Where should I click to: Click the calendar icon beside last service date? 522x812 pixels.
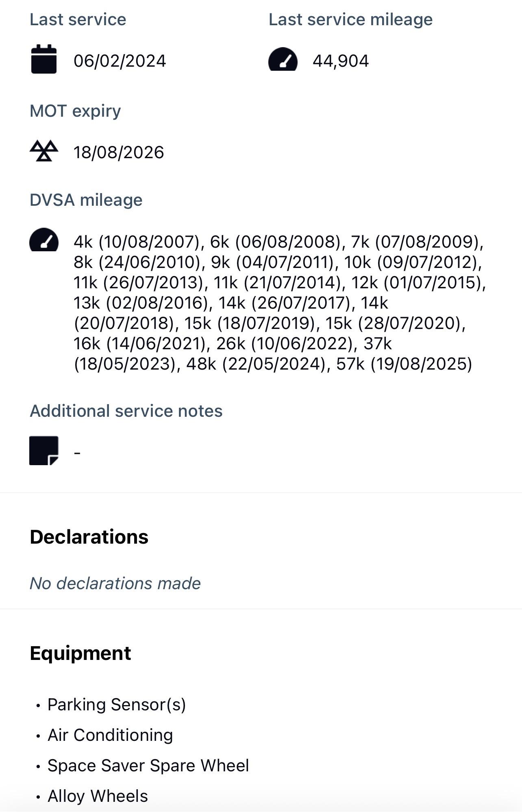pyautogui.click(x=44, y=59)
